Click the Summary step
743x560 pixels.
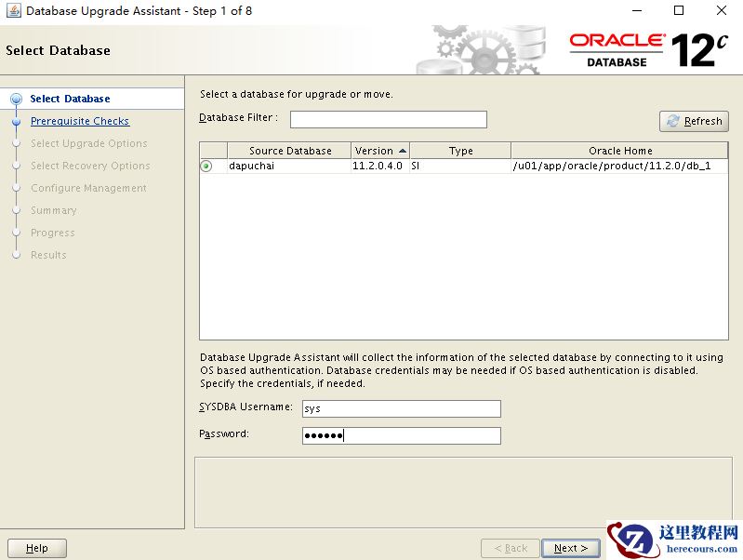54,210
